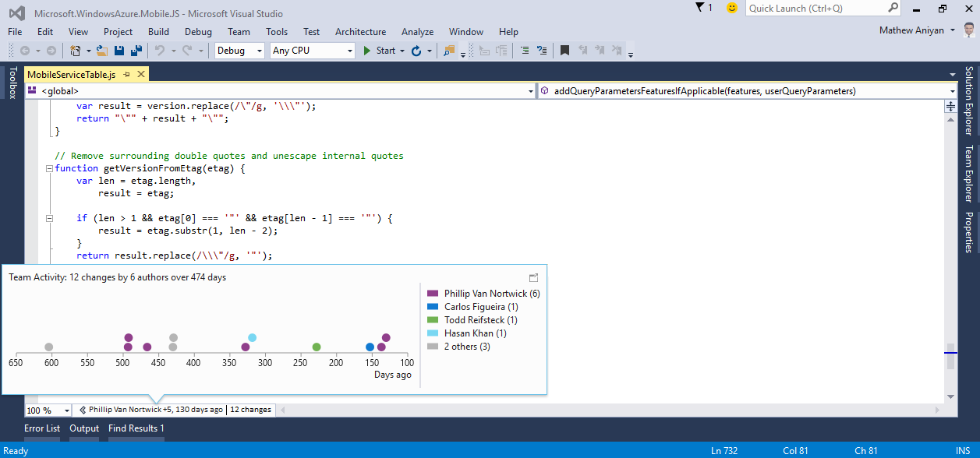Open the smiley feedback icon in title bar
Image resolution: width=980 pixels, height=458 pixels.
pyautogui.click(x=731, y=9)
